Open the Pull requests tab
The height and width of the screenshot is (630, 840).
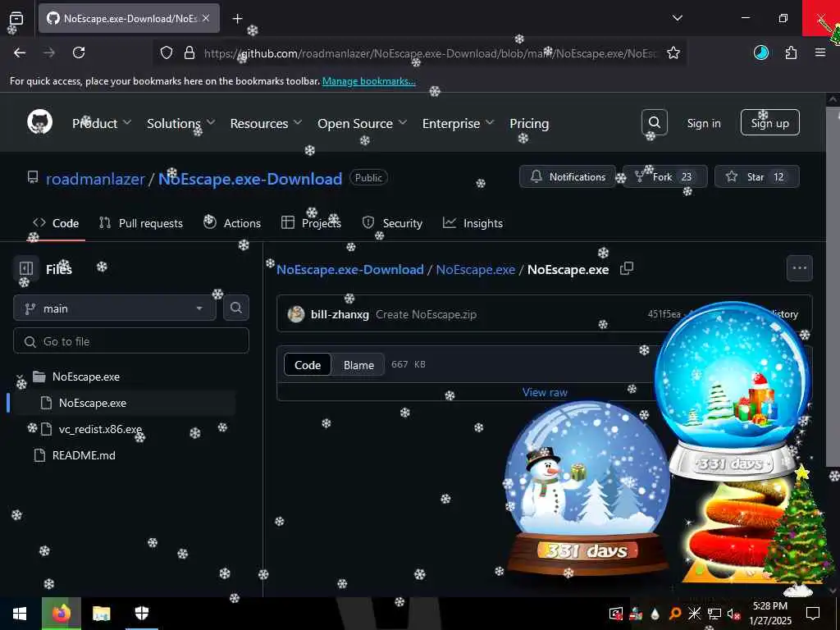click(x=141, y=223)
